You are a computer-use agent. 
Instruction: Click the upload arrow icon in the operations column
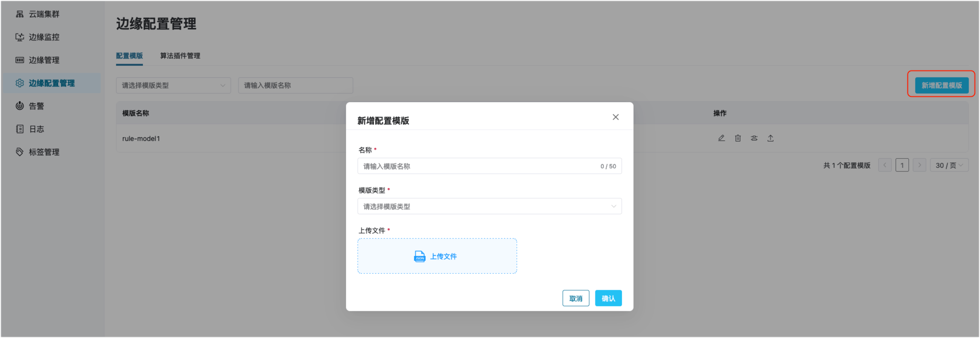coord(770,138)
